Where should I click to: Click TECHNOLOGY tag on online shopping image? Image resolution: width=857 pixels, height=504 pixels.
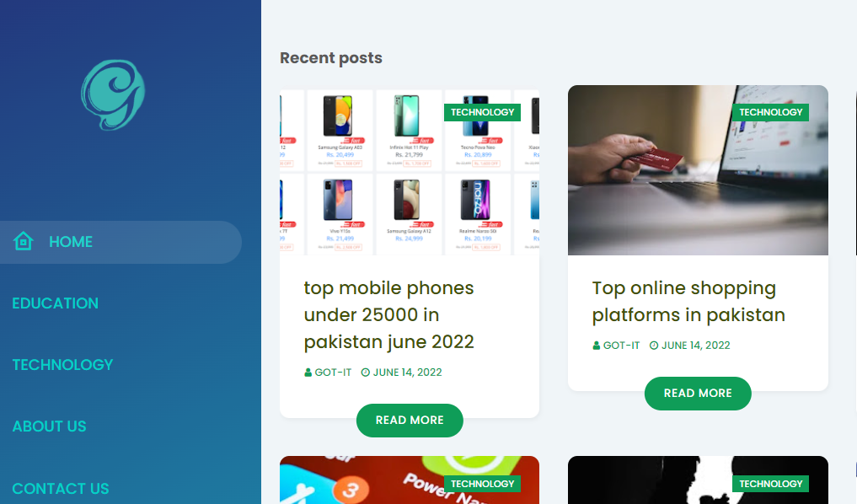(771, 112)
